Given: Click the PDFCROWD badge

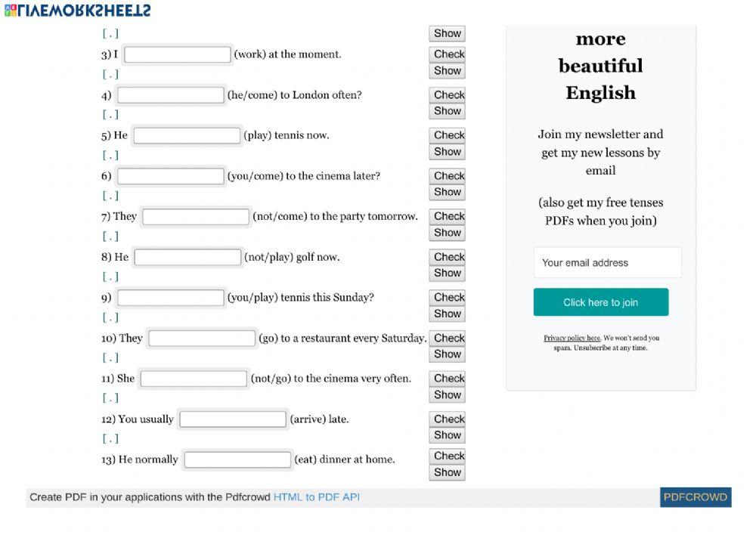Looking at the screenshot, I should [695, 497].
